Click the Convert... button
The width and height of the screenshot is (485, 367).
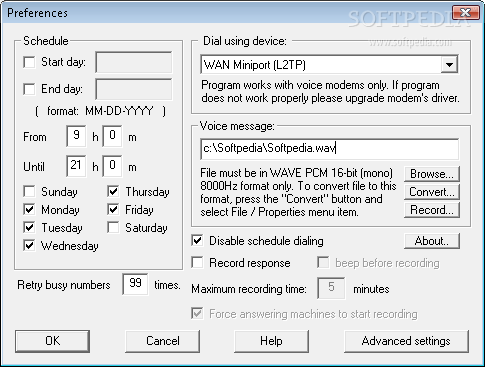pyautogui.click(x=432, y=192)
